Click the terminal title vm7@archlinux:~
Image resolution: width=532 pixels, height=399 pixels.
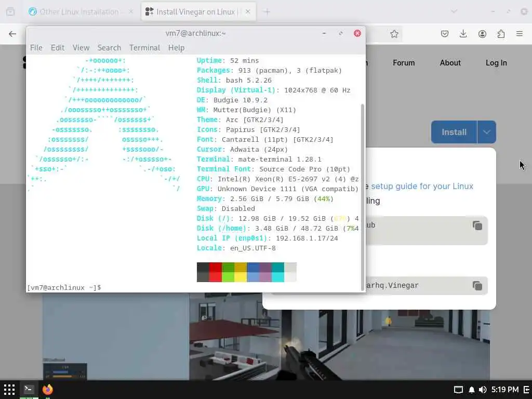[x=195, y=33]
